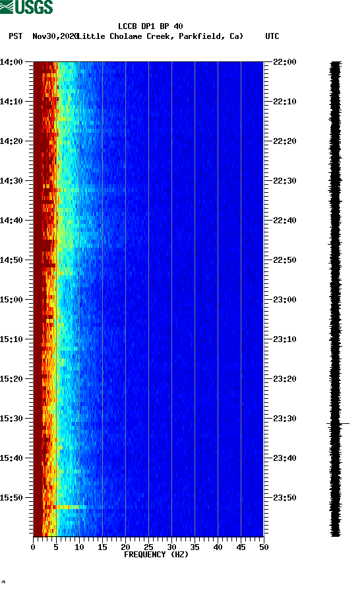The height and width of the screenshot is (589, 364).
Task: Click the yellow horizontal burst below 15:50
Action: click(x=67, y=507)
